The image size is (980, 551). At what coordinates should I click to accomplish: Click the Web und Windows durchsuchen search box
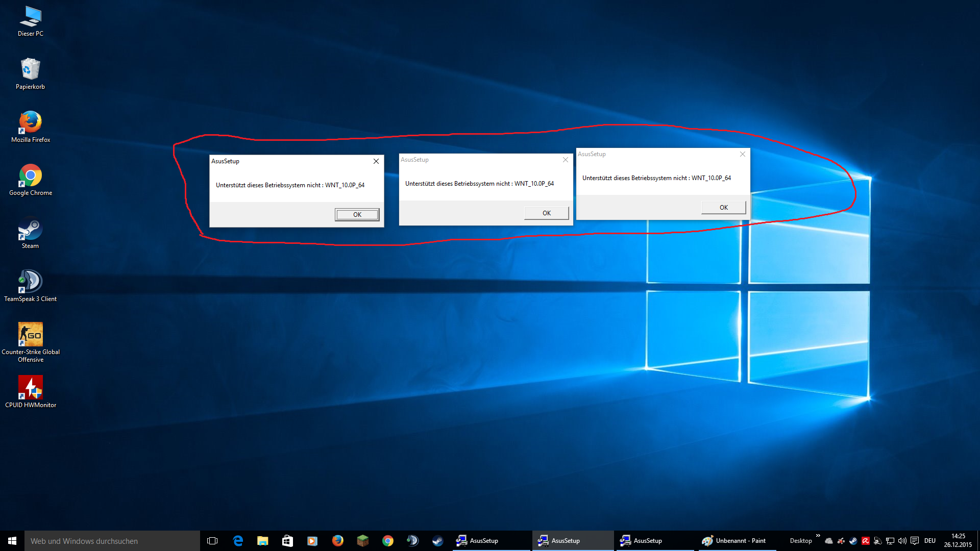112,541
